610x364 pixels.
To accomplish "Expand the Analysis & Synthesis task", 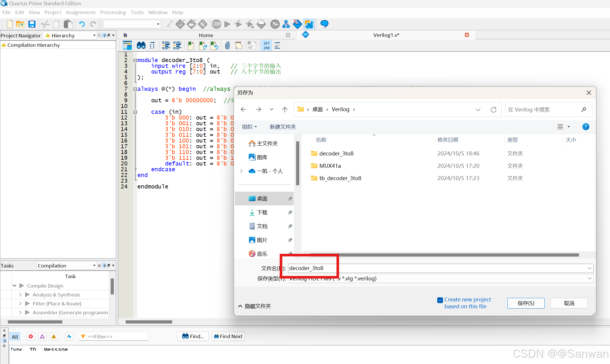I will pos(20,295).
